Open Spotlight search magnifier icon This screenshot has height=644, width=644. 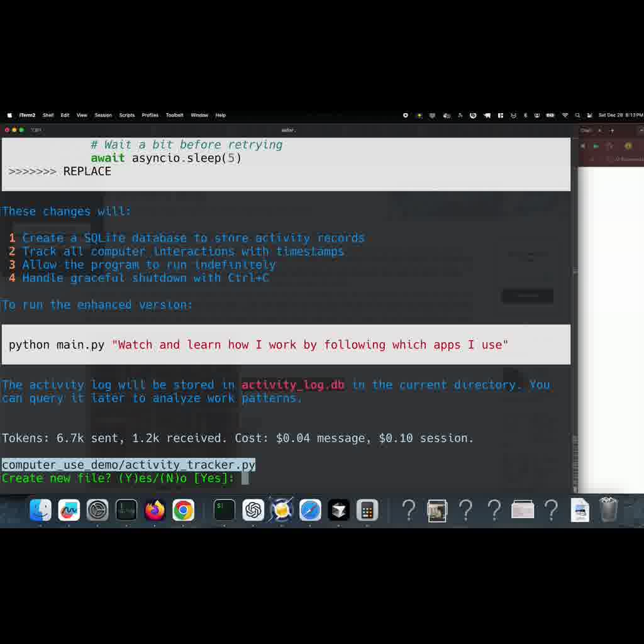577,115
